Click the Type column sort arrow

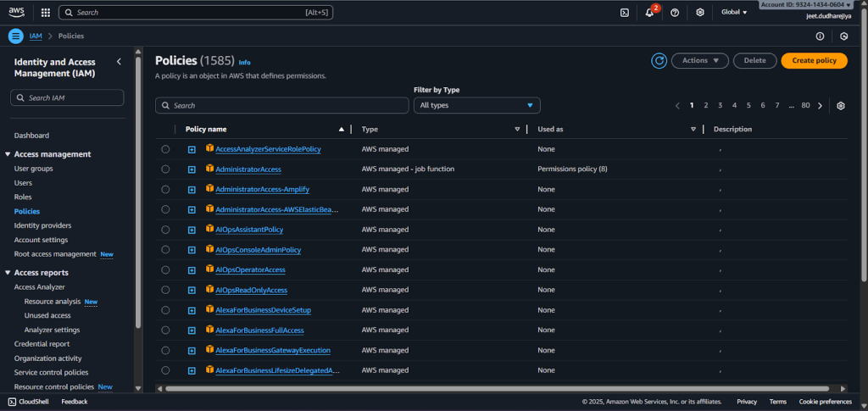[517, 130]
